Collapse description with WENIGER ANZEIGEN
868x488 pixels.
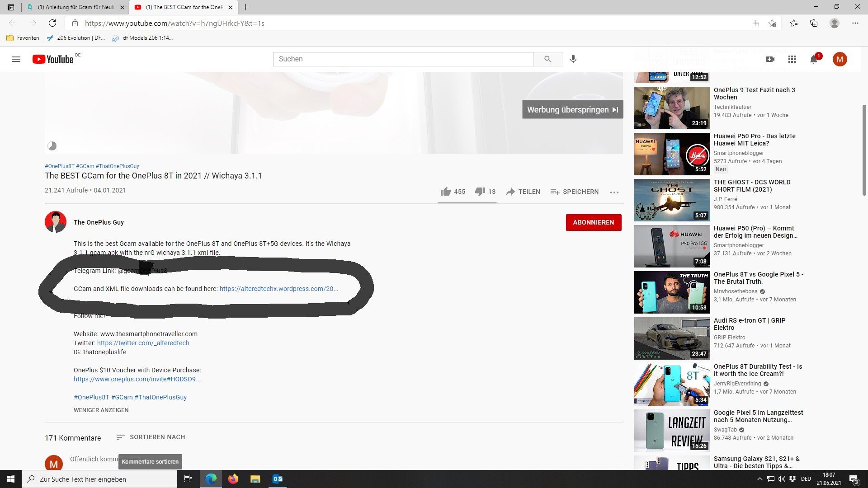tap(101, 410)
